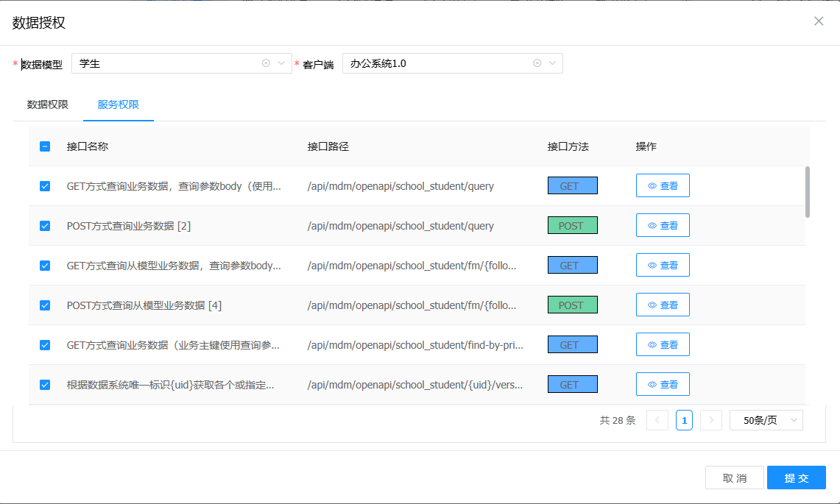This screenshot has width=840, height=504.
Task: Select the 服务权限 tab
Action: (119, 104)
